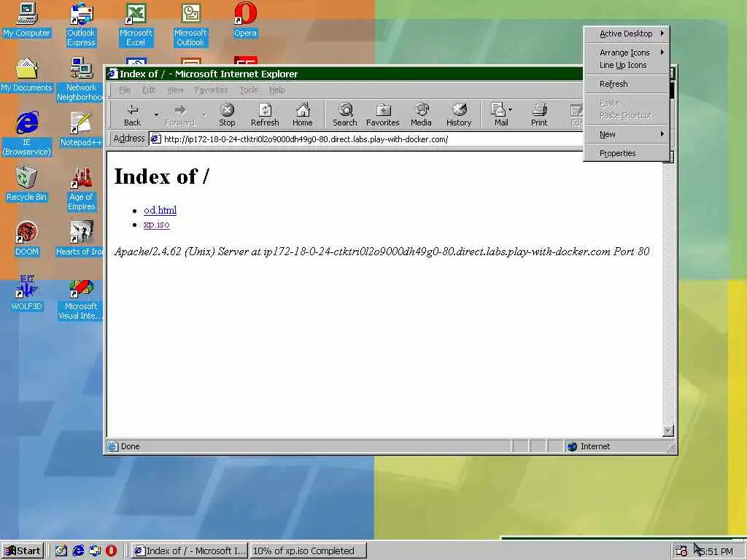Select My Documents desktop icon

(27, 75)
